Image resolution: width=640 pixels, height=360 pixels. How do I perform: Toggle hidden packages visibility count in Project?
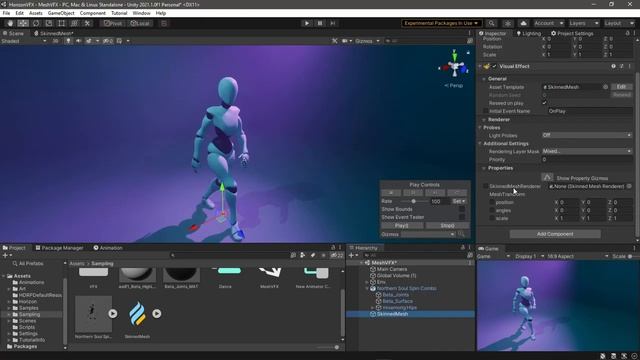click(337, 255)
